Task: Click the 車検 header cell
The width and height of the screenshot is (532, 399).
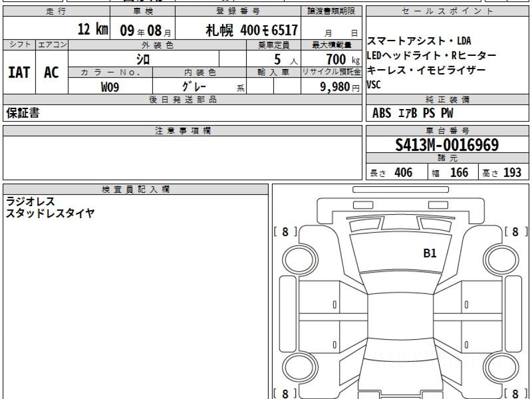Action: click(x=142, y=12)
